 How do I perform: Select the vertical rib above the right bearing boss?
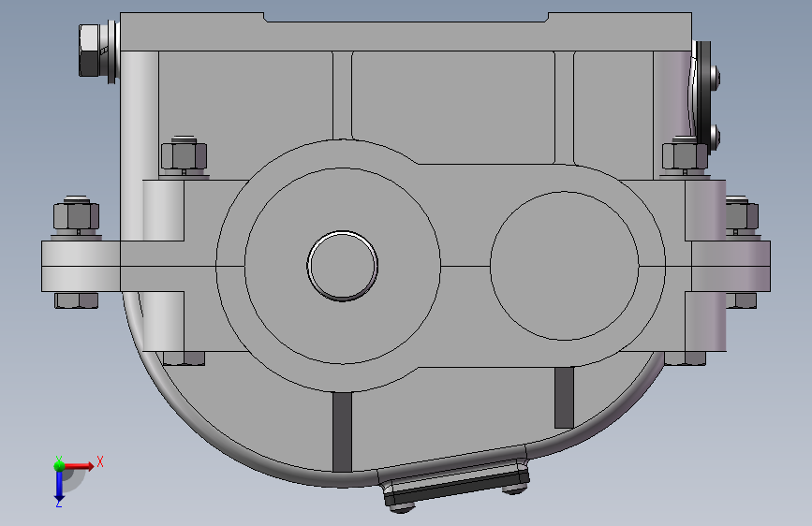[564, 108]
